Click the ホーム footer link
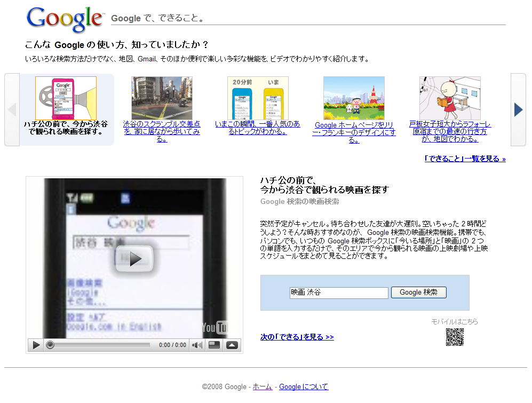 [263, 386]
